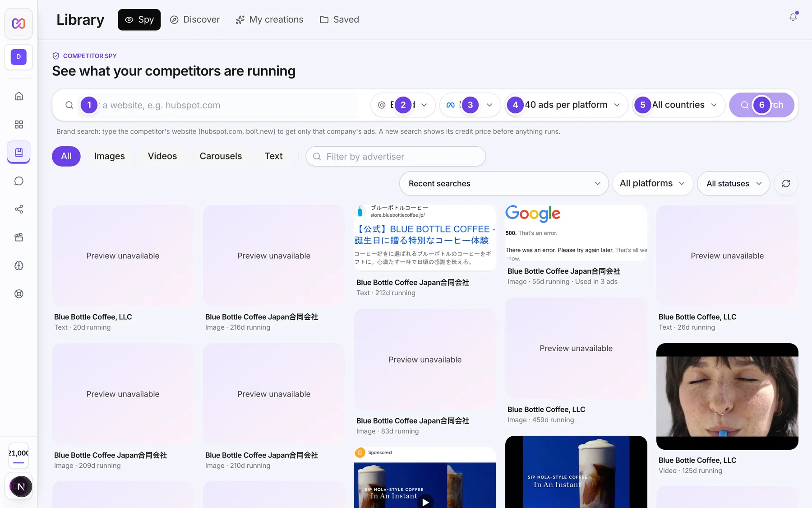812x508 pixels.
Task: Open the All platforms dropdown
Action: 652,183
